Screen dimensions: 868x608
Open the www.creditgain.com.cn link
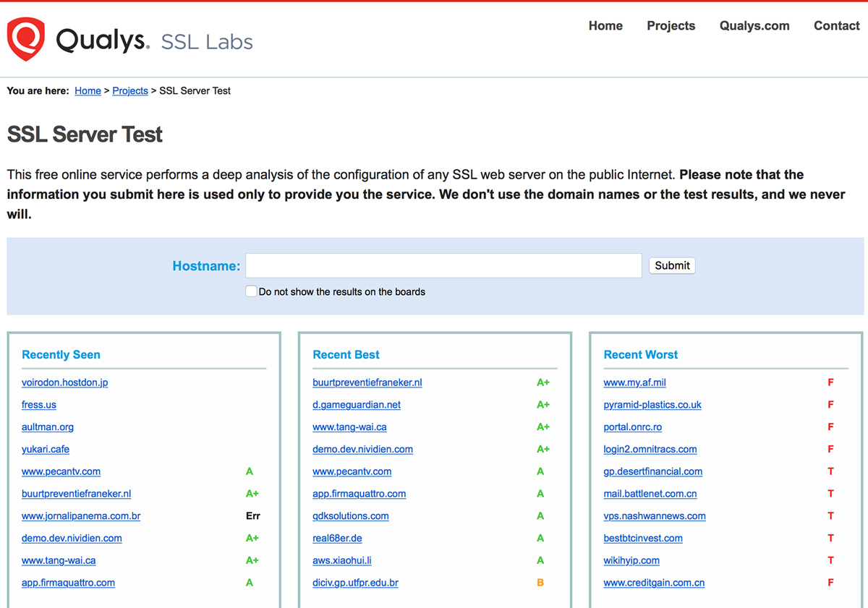pyautogui.click(x=654, y=583)
